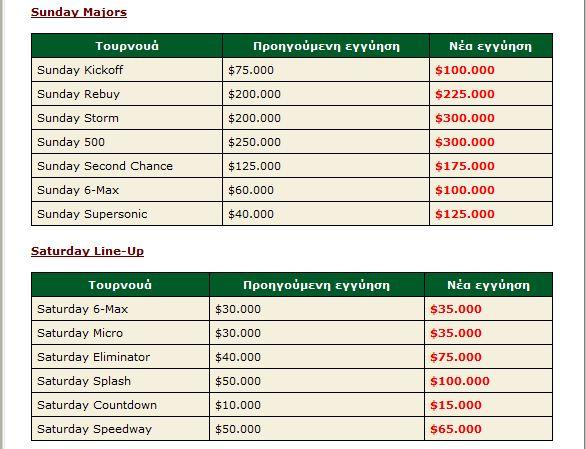The height and width of the screenshot is (449, 586).
Task: Select the Sunday Storm tournament name
Action: pyautogui.click(x=78, y=118)
